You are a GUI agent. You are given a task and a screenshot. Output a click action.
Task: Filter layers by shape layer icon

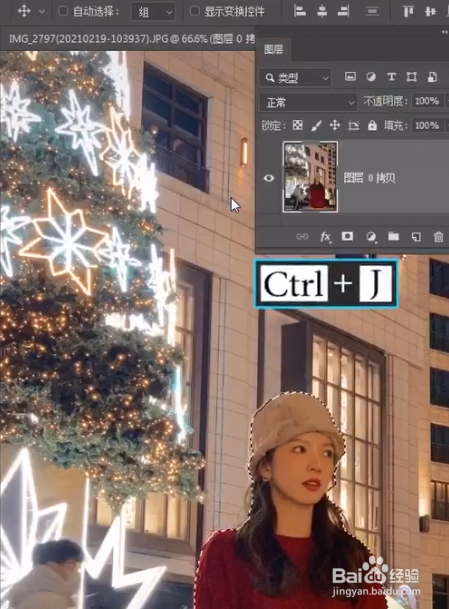pos(412,77)
